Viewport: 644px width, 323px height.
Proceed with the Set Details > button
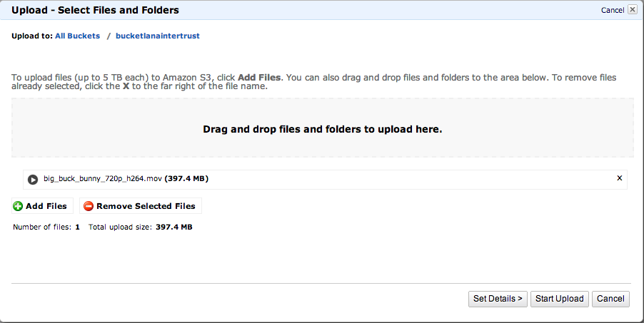[498, 299]
